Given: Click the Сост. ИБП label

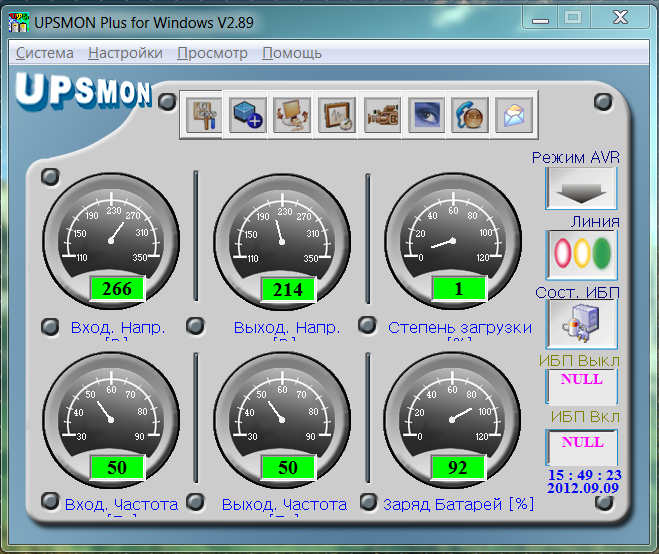Looking at the screenshot, I should pos(577,292).
